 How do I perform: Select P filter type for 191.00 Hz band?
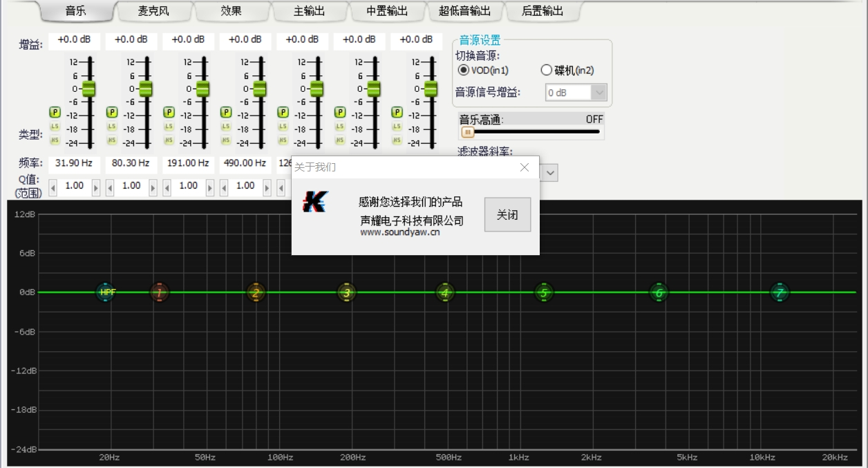(x=169, y=112)
